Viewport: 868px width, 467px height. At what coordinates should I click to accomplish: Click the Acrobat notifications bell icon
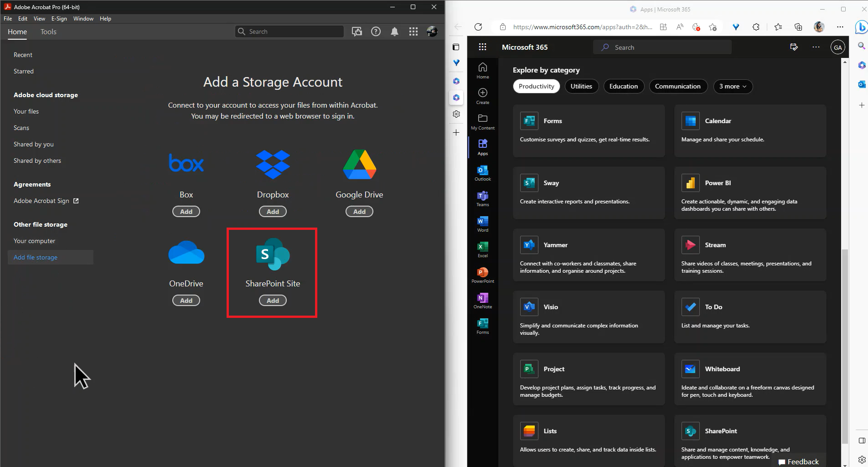[394, 31]
